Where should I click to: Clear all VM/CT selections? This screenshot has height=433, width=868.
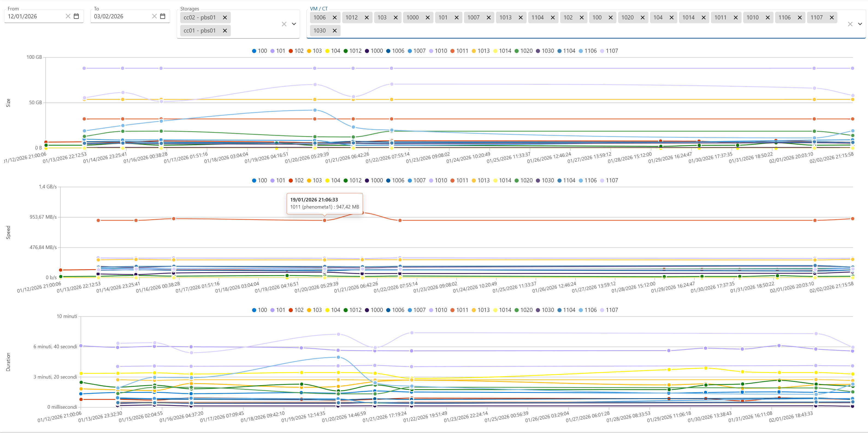851,24
